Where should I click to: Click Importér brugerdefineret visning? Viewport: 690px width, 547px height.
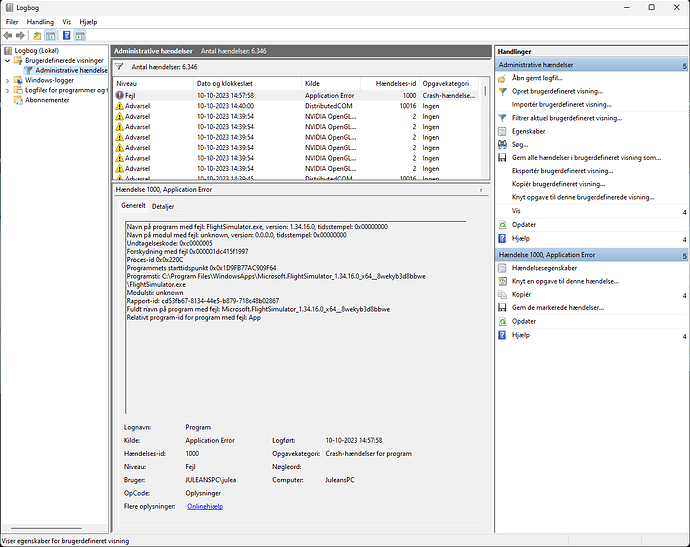coord(562,104)
